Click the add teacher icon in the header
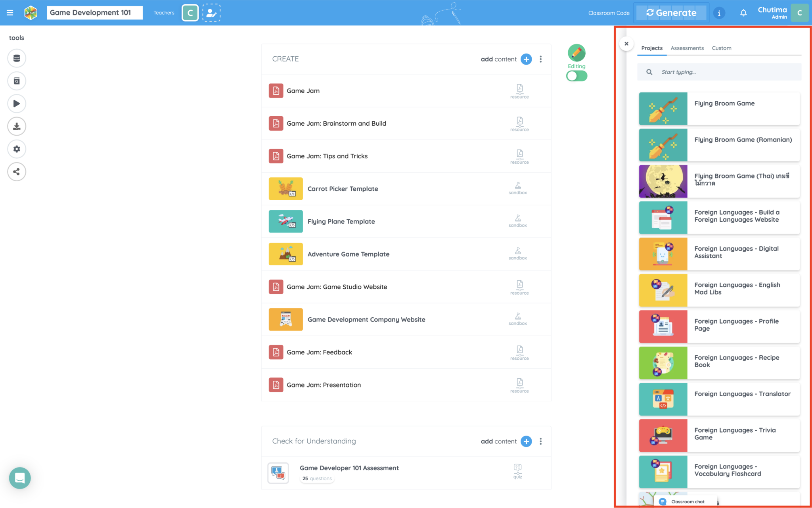The image size is (812, 508). click(212, 12)
